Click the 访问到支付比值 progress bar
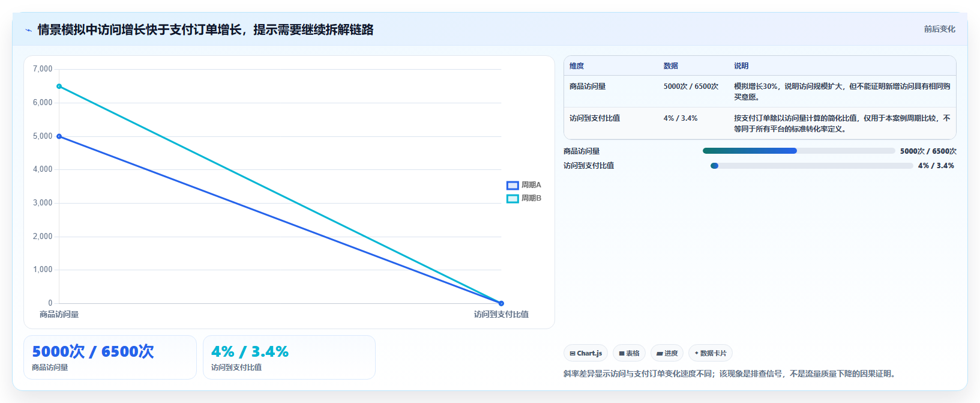 pyautogui.click(x=811, y=166)
